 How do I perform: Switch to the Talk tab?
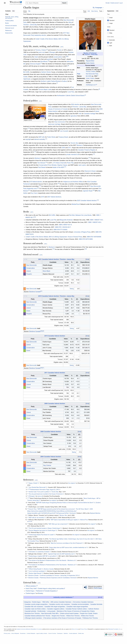29,11
